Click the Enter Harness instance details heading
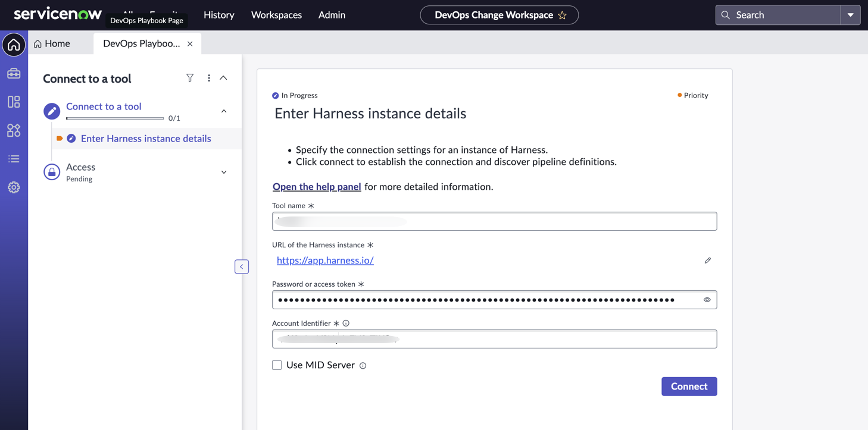The height and width of the screenshot is (430, 868). point(370,114)
